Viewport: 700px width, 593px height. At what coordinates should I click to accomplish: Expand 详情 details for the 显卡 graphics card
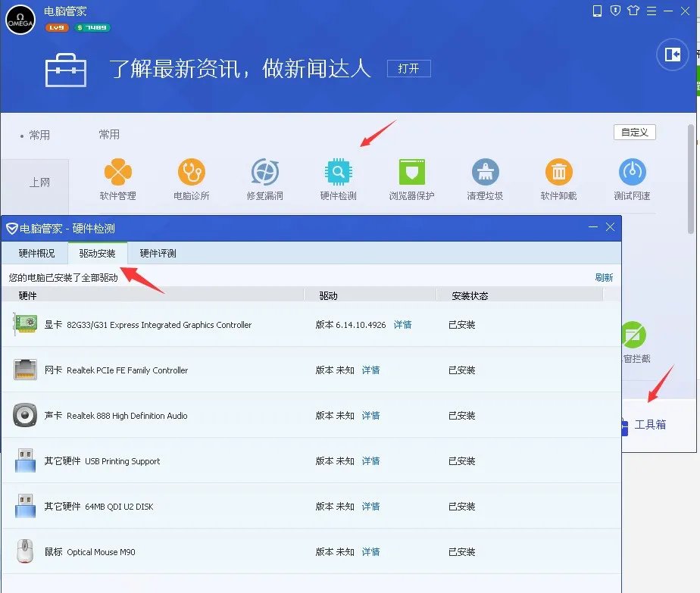coord(402,324)
